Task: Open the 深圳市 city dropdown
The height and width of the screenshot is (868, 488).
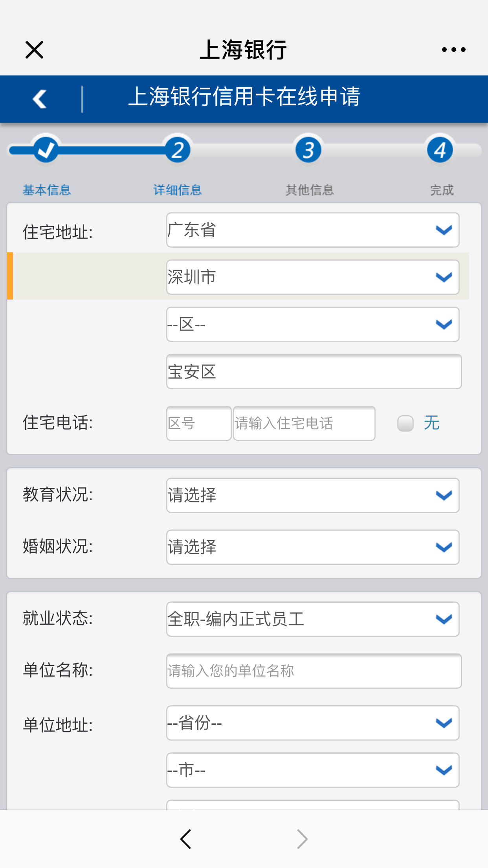Action: (x=313, y=277)
